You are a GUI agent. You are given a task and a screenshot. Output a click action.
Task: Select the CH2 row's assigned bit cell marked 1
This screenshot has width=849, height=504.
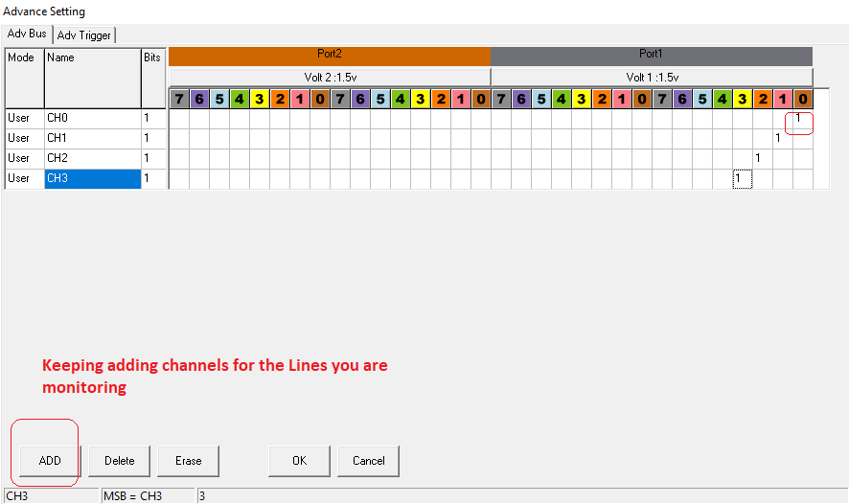coord(758,158)
